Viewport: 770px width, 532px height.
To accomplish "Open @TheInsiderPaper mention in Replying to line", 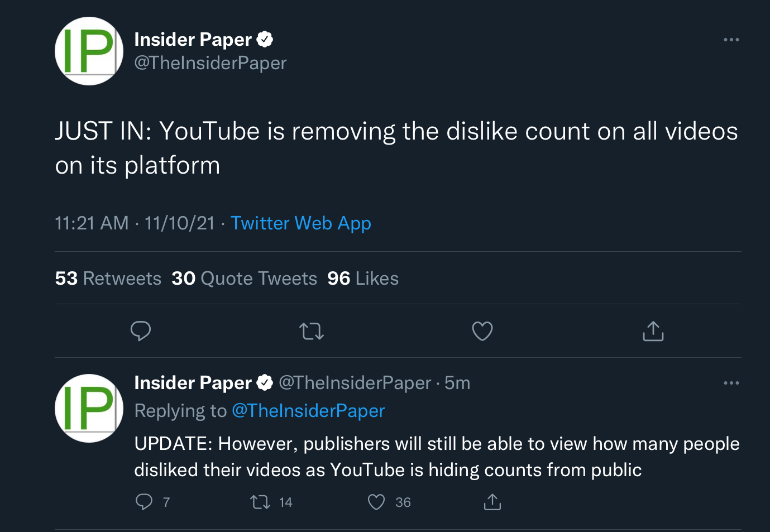I will coord(308,411).
